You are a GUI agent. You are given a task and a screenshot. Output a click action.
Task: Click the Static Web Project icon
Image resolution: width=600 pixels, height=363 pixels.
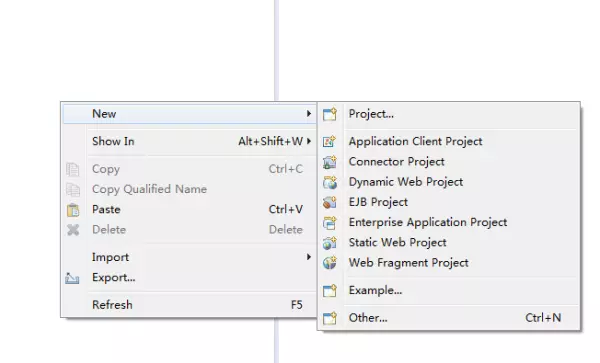click(329, 243)
